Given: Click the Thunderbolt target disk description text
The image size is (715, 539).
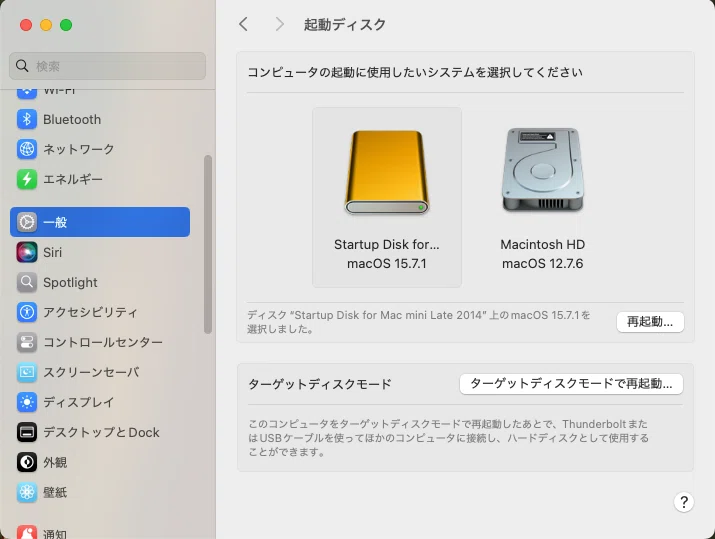Looking at the screenshot, I should (448, 438).
